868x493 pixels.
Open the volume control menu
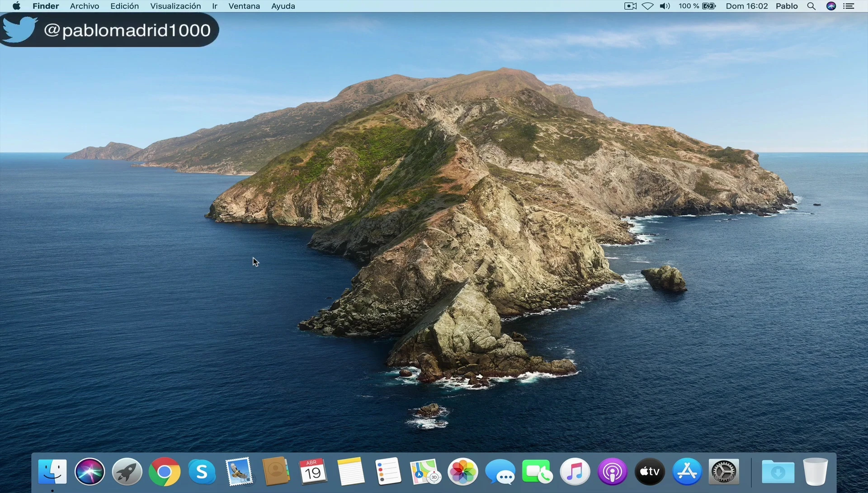click(x=665, y=6)
